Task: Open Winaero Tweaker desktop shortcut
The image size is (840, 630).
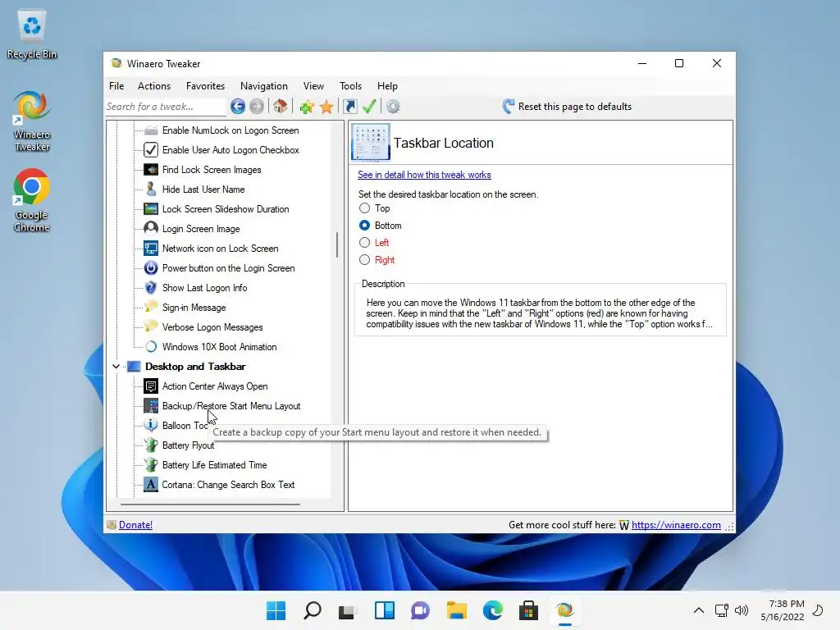Action: (x=32, y=121)
